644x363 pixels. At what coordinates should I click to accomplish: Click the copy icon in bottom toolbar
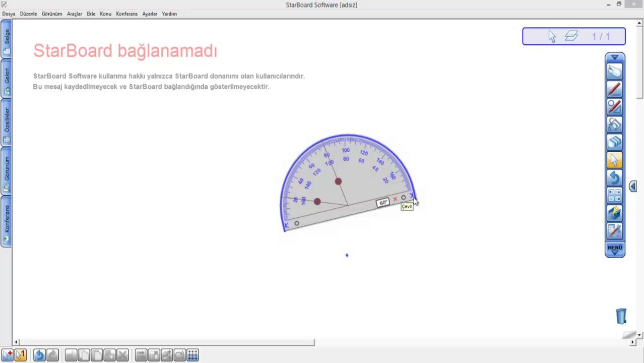84,355
